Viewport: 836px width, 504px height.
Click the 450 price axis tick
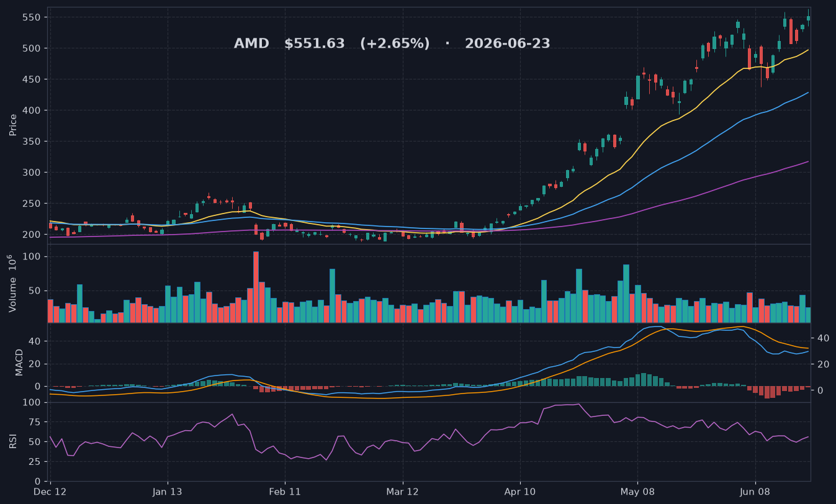pyautogui.click(x=32, y=79)
